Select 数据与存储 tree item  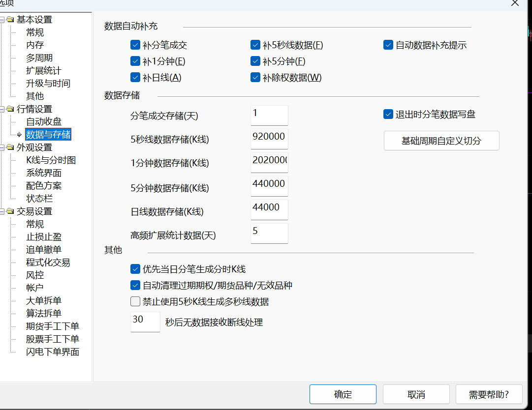[48, 135]
